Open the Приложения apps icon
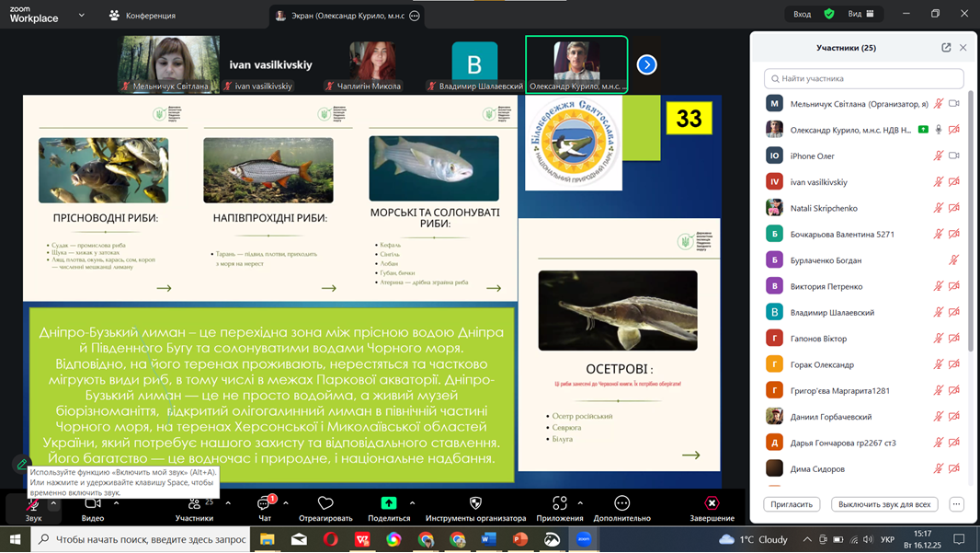This screenshot has width=980, height=553. pyautogui.click(x=559, y=503)
